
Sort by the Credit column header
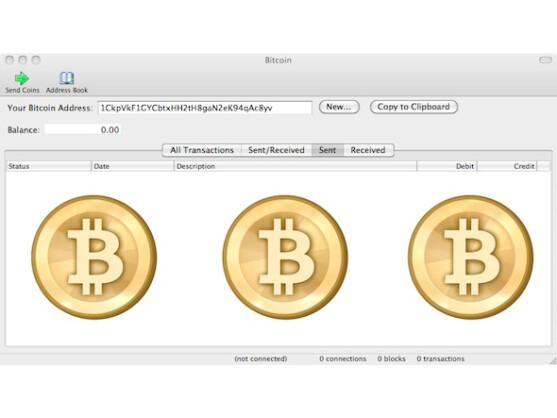[x=507, y=166]
